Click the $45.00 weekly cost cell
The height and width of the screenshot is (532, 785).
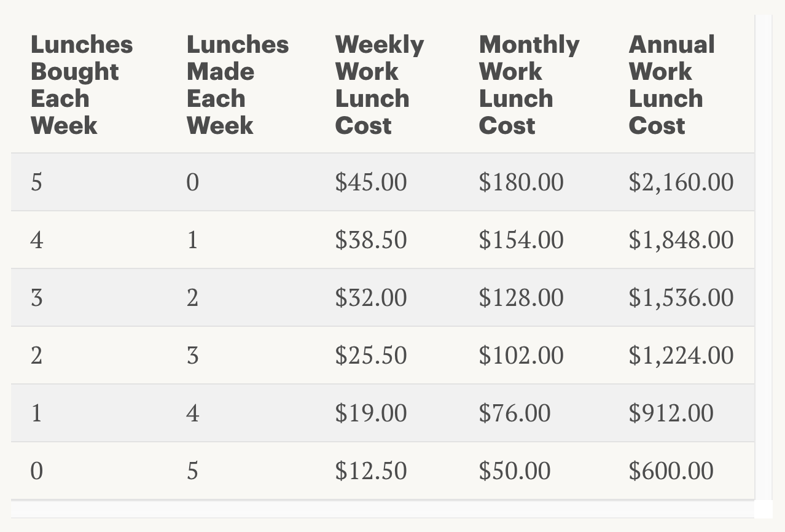click(x=370, y=182)
